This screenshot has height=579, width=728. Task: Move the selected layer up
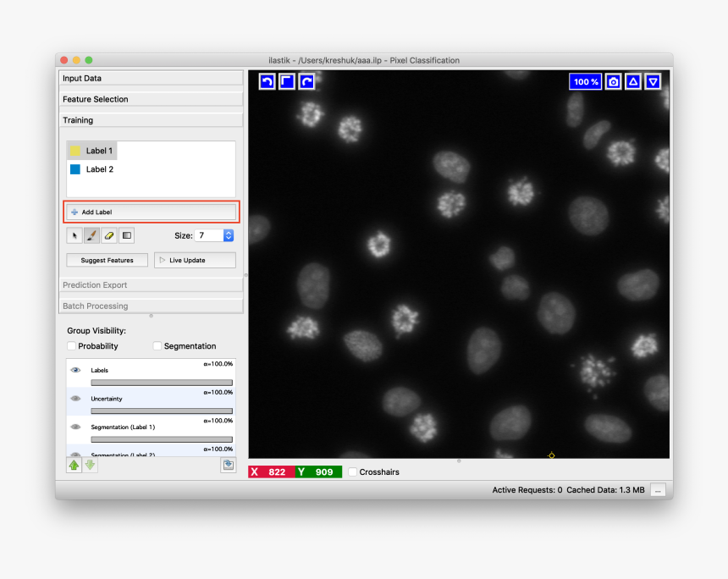[x=74, y=465]
